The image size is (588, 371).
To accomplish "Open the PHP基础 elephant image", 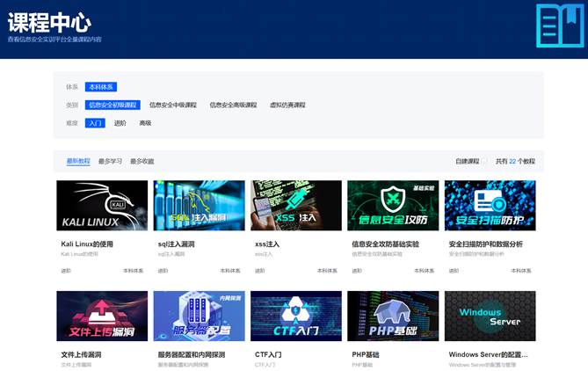I will 393,316.
